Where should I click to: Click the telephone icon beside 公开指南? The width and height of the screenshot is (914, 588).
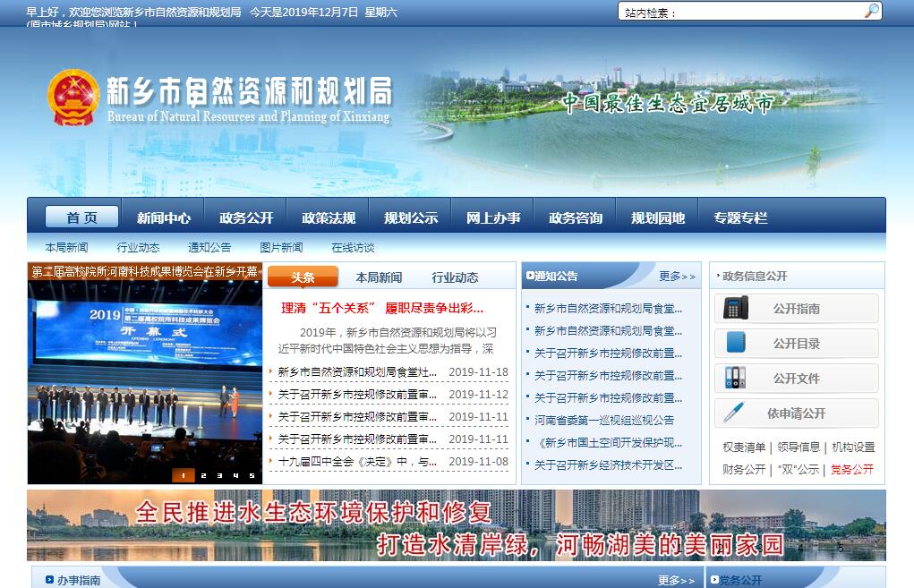736,309
